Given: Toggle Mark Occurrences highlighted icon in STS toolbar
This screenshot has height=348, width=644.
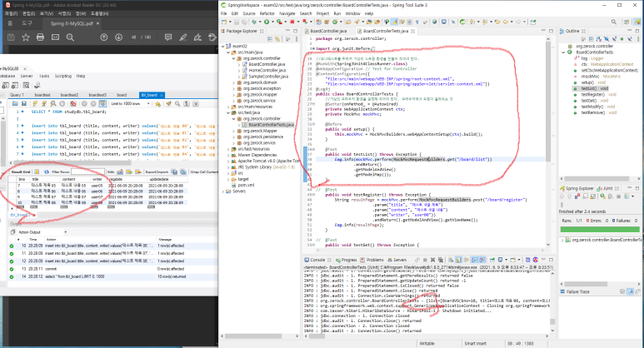Looking at the screenshot, I should [394, 22].
